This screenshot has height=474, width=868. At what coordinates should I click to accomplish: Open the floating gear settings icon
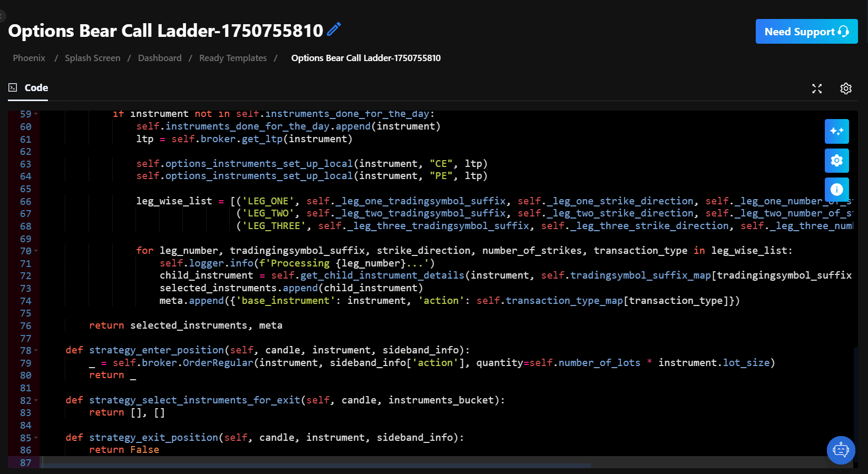point(837,160)
